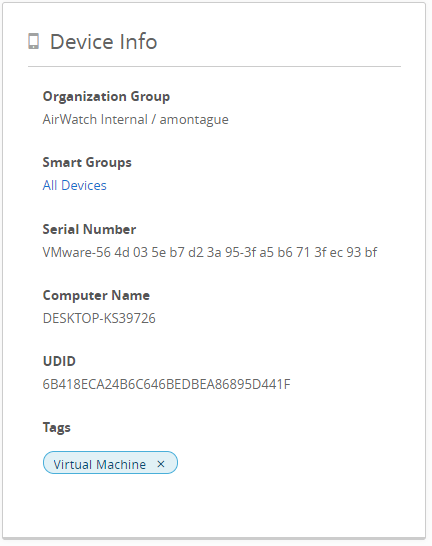This screenshot has height=546, width=432.
Task: Click the divider line under Device Info heading
Action: click(214, 66)
